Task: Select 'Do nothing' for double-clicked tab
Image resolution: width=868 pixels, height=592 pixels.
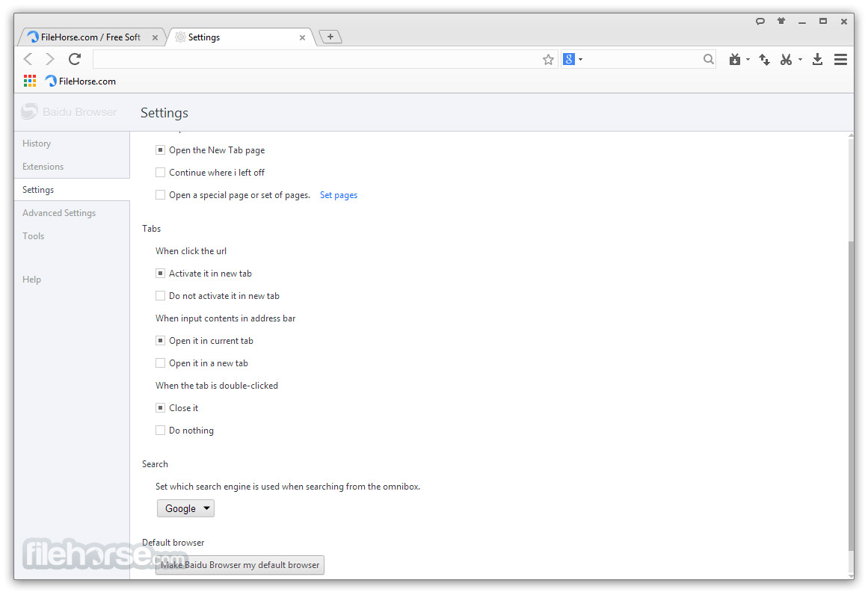Action: click(x=161, y=431)
